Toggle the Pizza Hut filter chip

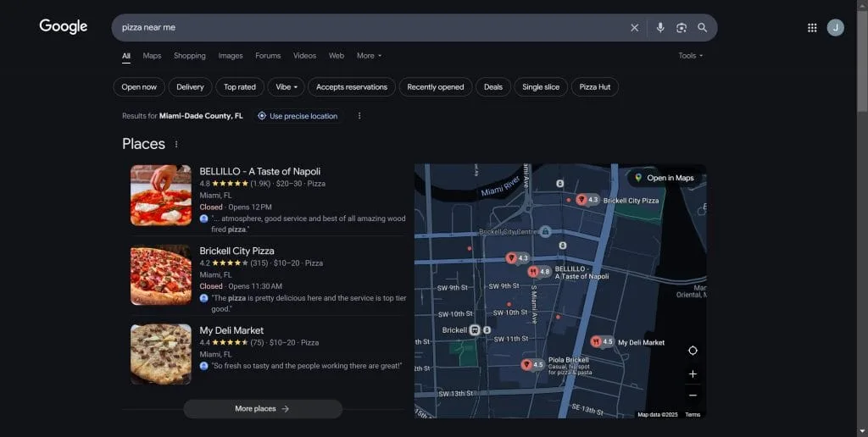click(x=594, y=87)
